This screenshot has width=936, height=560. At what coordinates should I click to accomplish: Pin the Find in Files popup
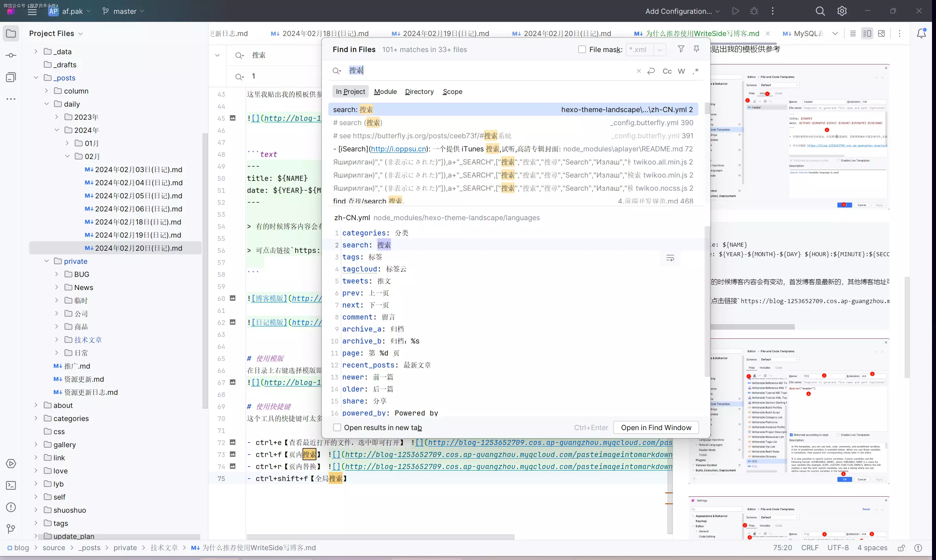(x=696, y=49)
